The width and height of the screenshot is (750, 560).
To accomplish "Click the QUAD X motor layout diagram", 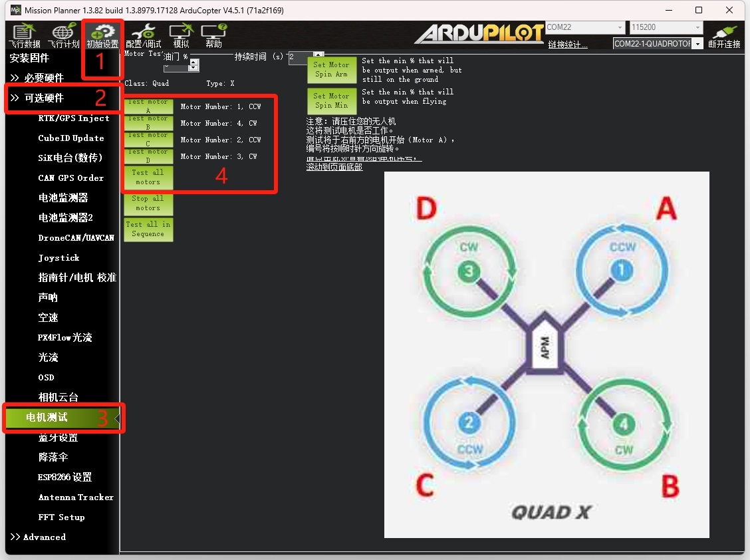I will point(547,354).
